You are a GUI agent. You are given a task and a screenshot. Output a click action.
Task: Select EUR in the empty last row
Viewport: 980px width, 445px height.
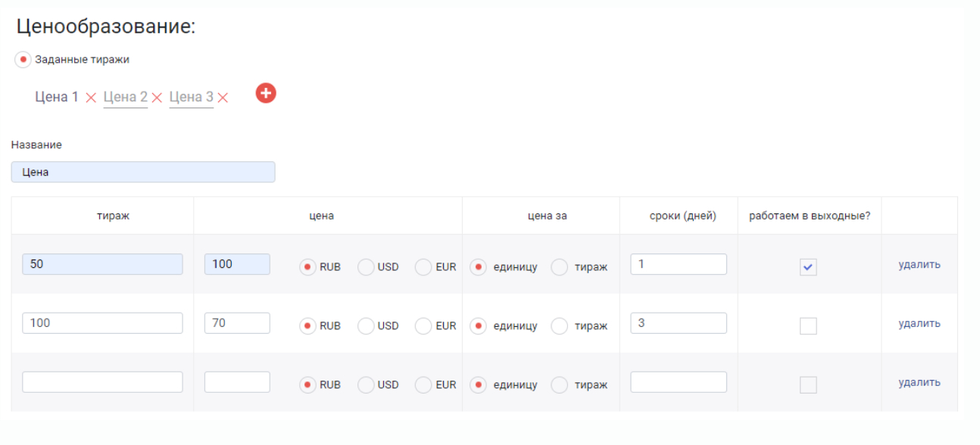click(x=423, y=385)
